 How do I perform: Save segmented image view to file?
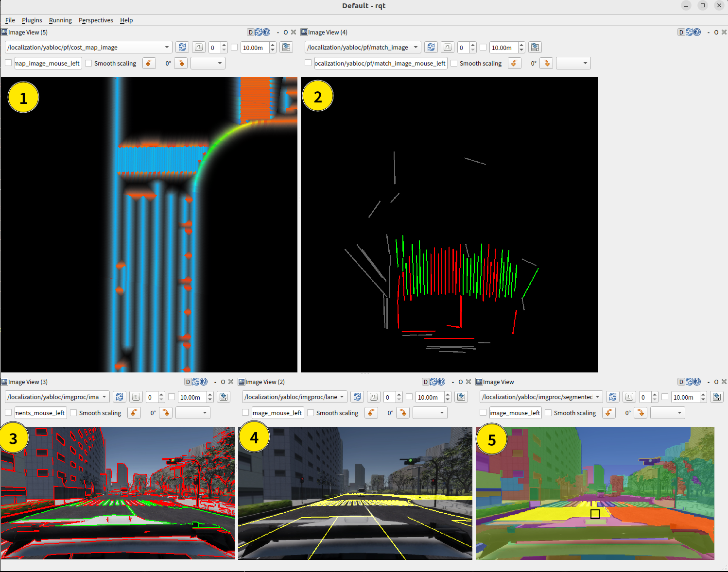point(717,397)
